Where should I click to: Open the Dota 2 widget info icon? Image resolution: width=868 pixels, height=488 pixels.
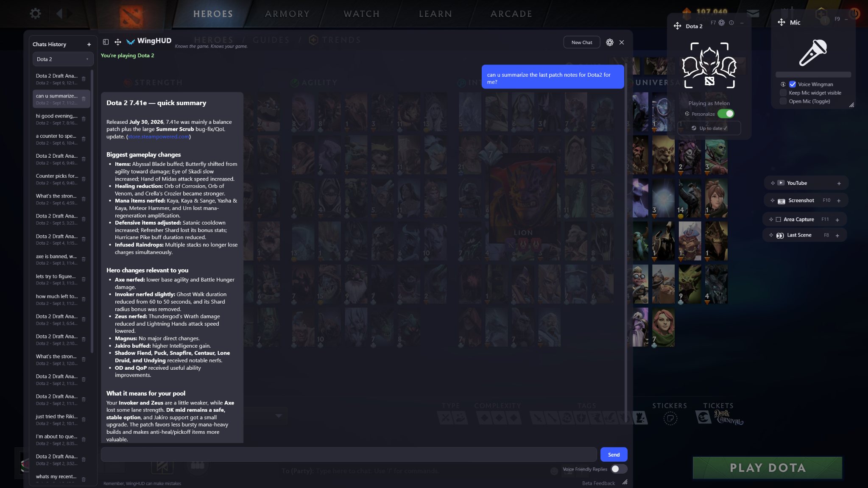731,23
